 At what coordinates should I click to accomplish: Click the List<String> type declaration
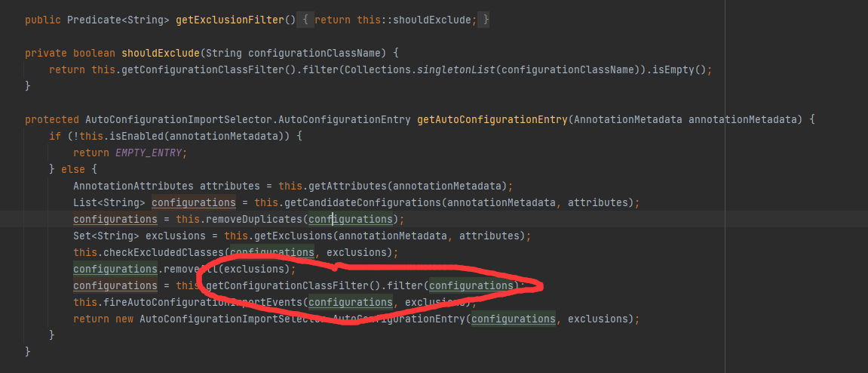pyautogui.click(x=109, y=203)
